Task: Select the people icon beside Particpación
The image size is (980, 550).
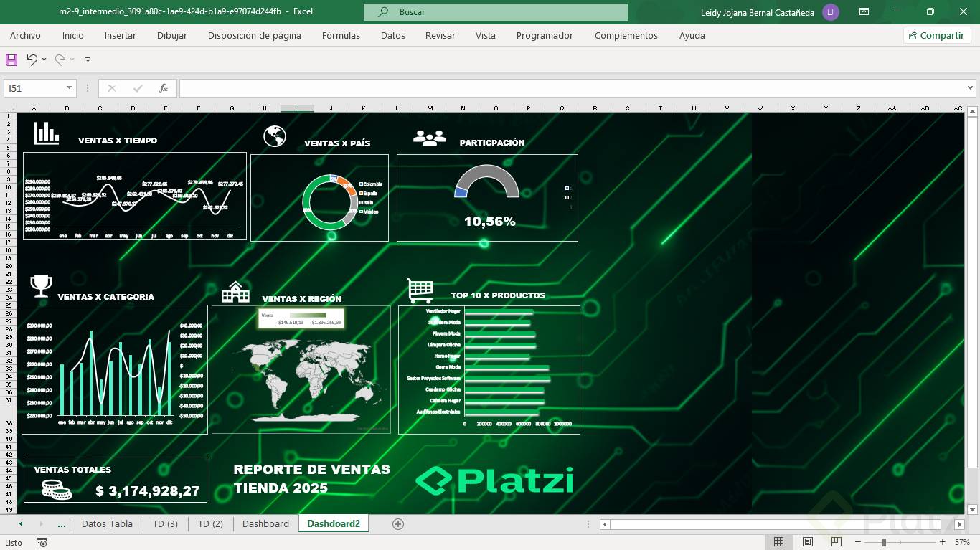Action: click(x=430, y=138)
